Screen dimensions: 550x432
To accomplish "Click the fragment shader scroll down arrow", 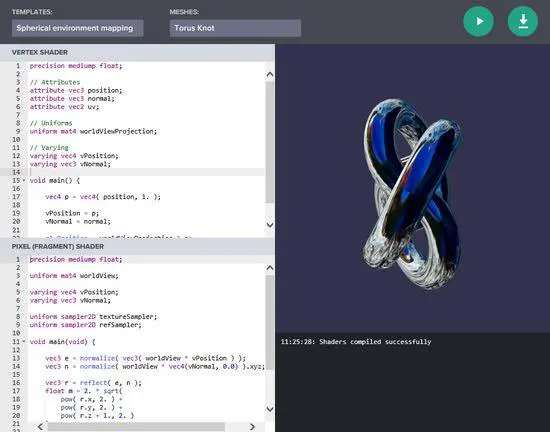I will pos(270,409).
